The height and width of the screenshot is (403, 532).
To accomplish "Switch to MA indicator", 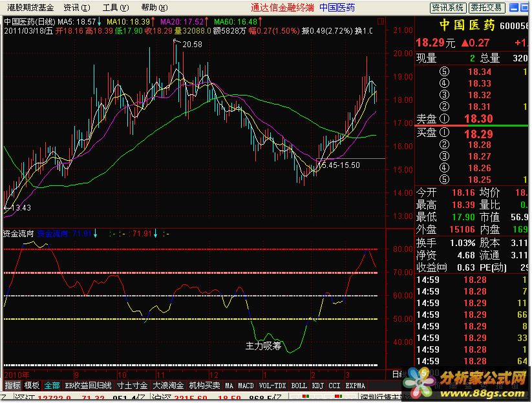I will point(229,386).
